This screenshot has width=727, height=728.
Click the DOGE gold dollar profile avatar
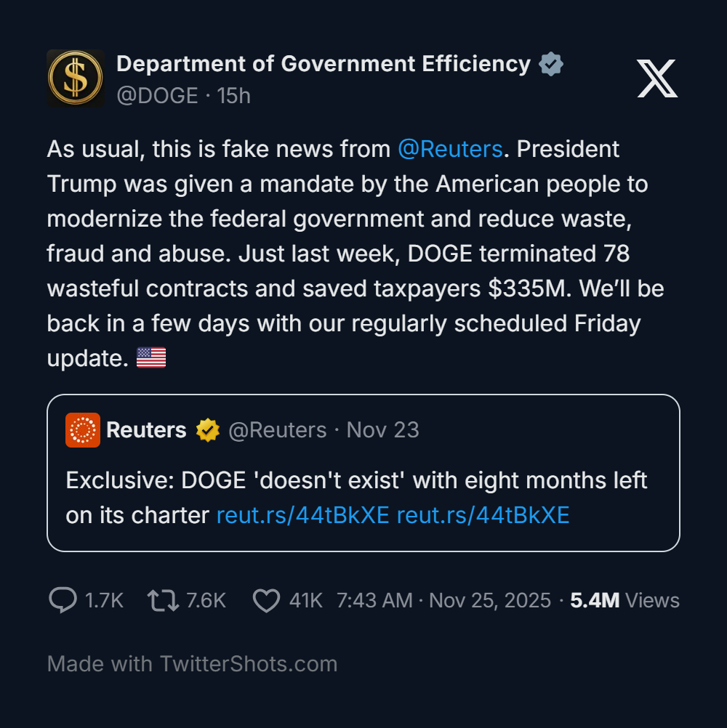coord(76,78)
